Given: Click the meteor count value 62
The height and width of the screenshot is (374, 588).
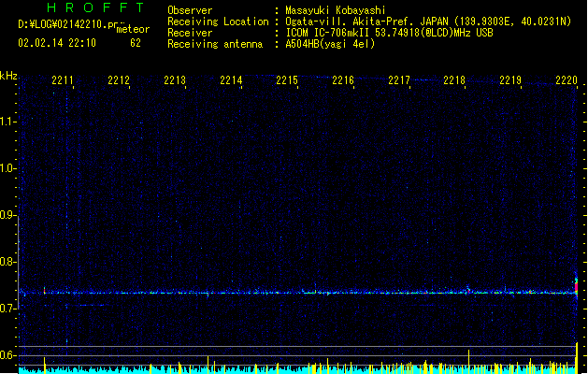Looking at the screenshot, I should (x=136, y=43).
